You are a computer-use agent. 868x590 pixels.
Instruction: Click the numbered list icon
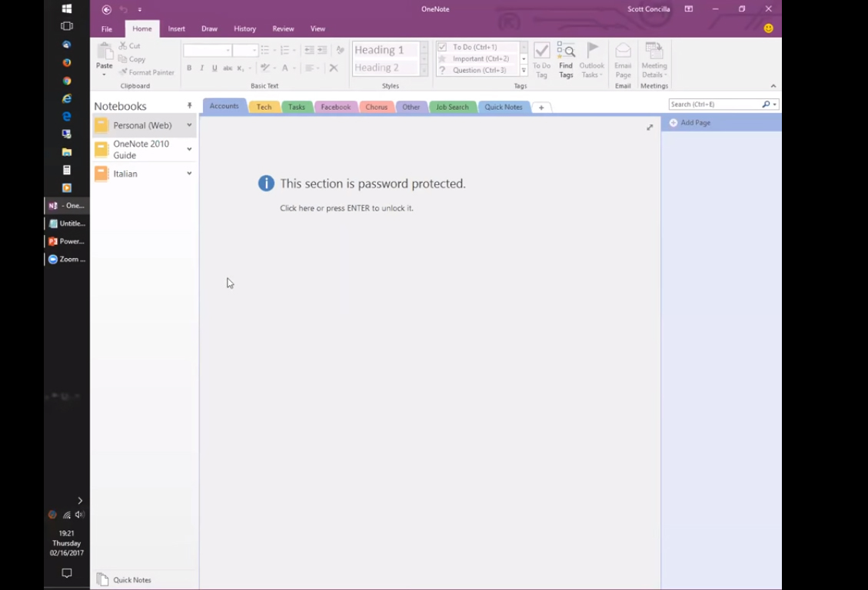(284, 50)
